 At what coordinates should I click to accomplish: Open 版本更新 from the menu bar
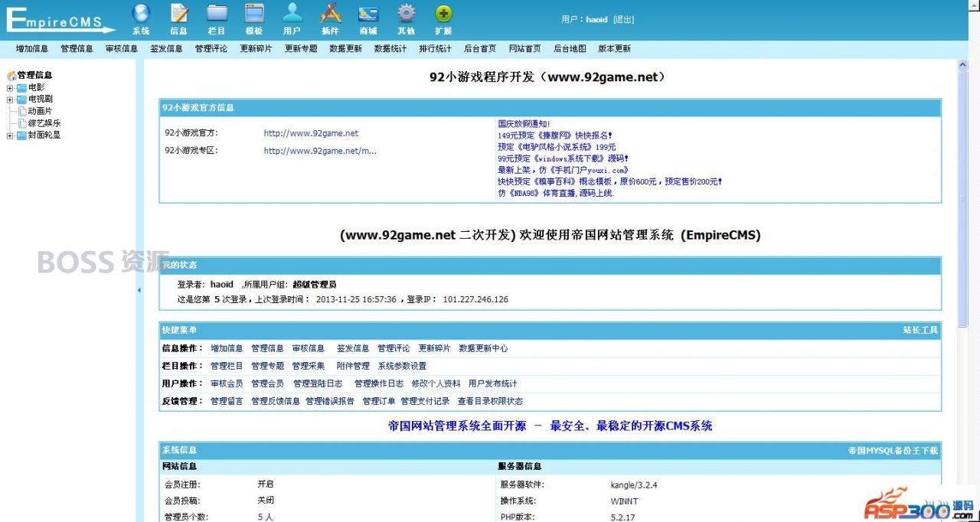point(614,48)
